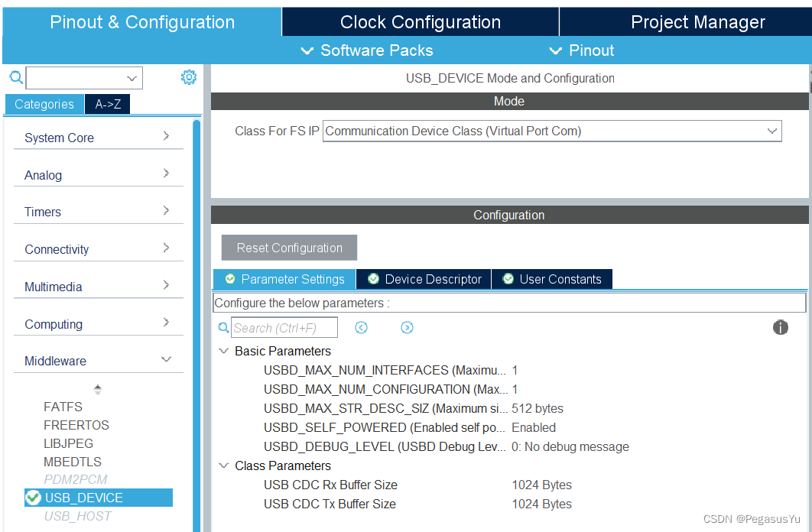Select the A->Z view tab

coord(108,104)
